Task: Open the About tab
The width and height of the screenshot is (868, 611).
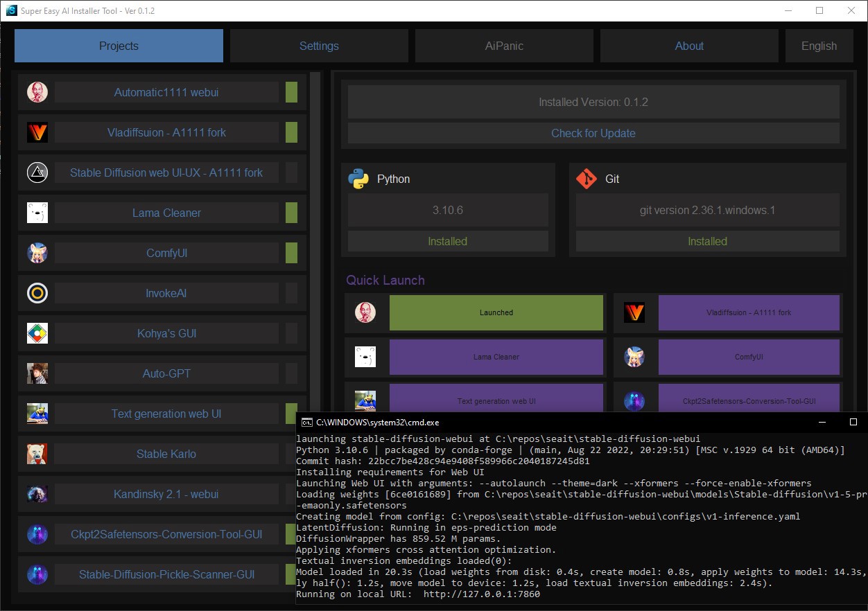Action: [x=689, y=46]
